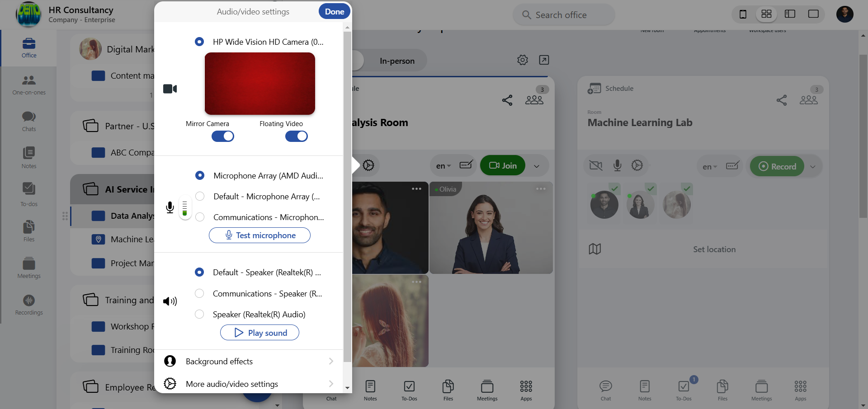Expand Background effects options
Image resolution: width=868 pixels, height=409 pixels.
249,362
